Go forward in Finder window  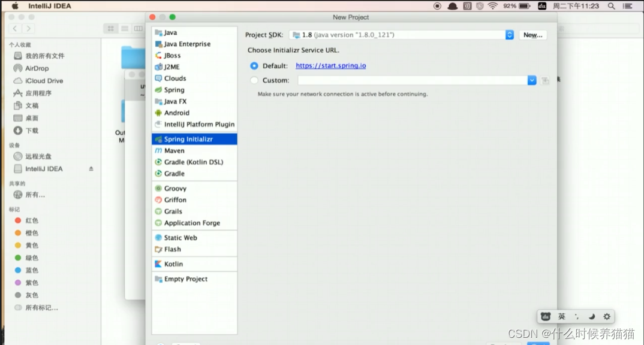(28, 28)
